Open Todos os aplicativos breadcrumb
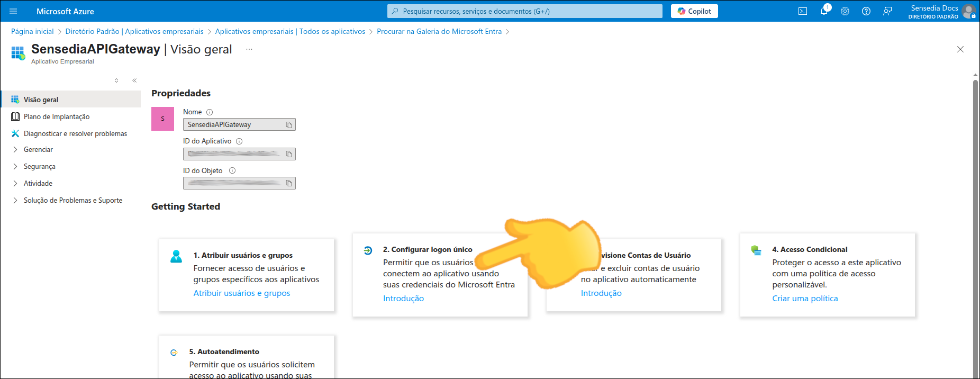 290,31
